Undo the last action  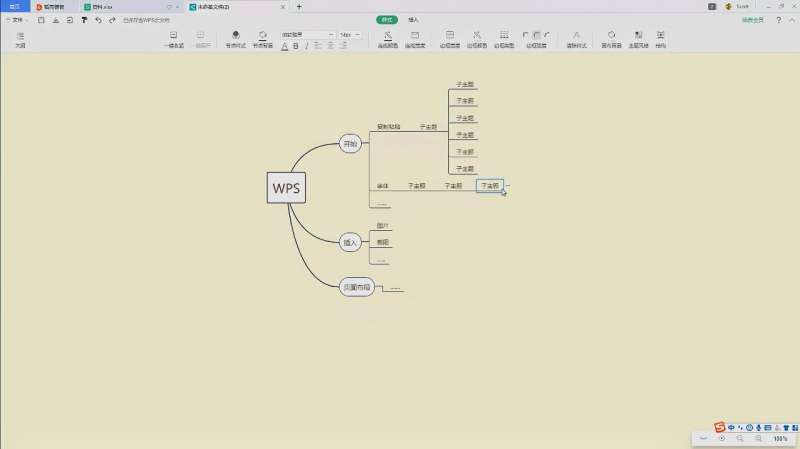(98, 20)
